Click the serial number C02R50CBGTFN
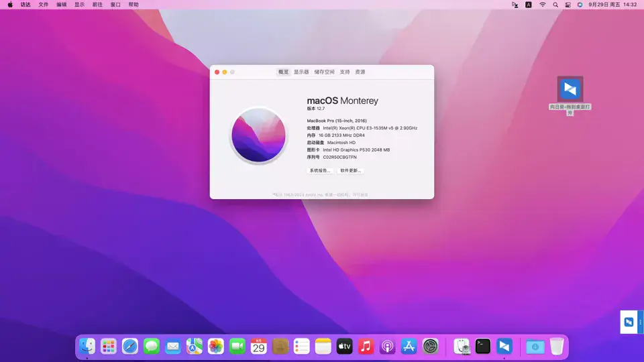Image resolution: width=644 pixels, height=362 pixels. (x=339, y=157)
